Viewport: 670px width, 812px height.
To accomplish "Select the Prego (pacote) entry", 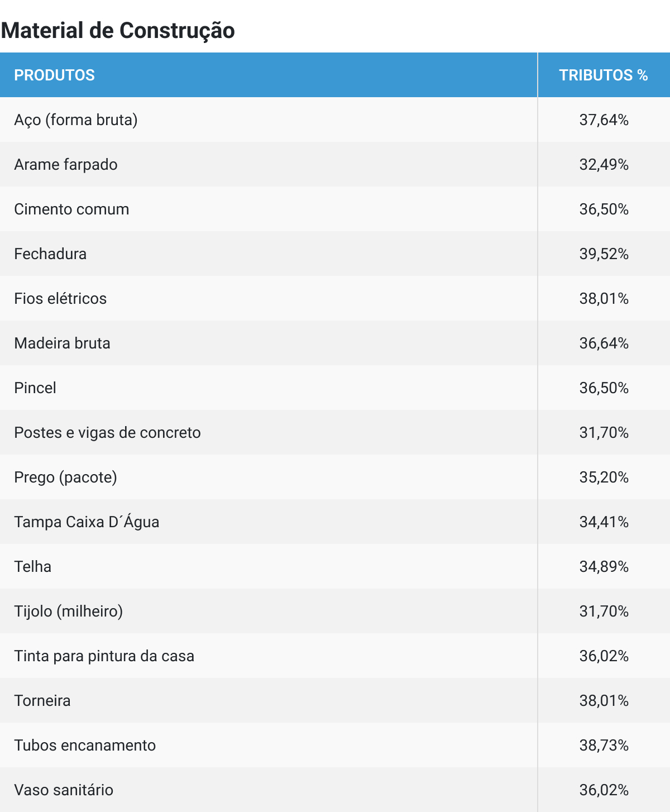I will click(65, 477).
